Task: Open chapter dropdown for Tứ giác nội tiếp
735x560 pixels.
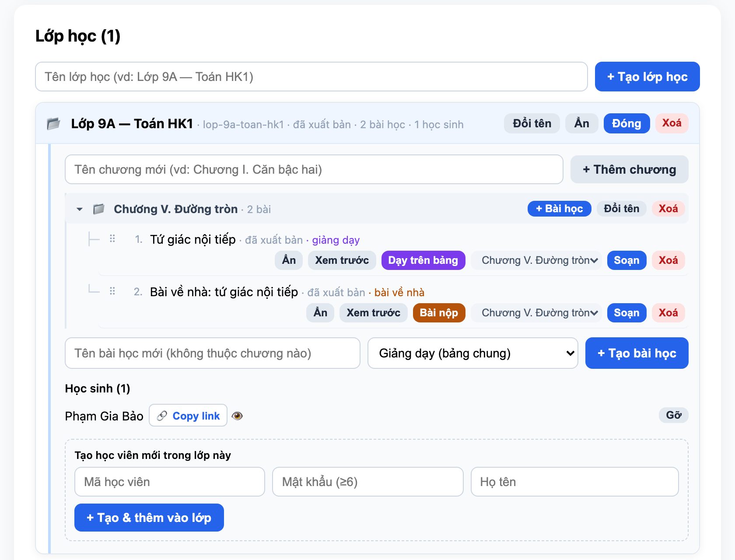Action: point(536,260)
